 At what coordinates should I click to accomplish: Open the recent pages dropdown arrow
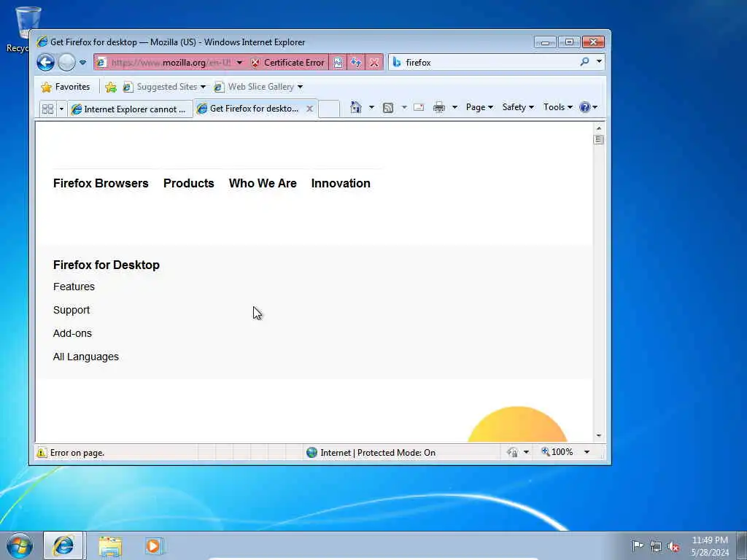(x=83, y=63)
